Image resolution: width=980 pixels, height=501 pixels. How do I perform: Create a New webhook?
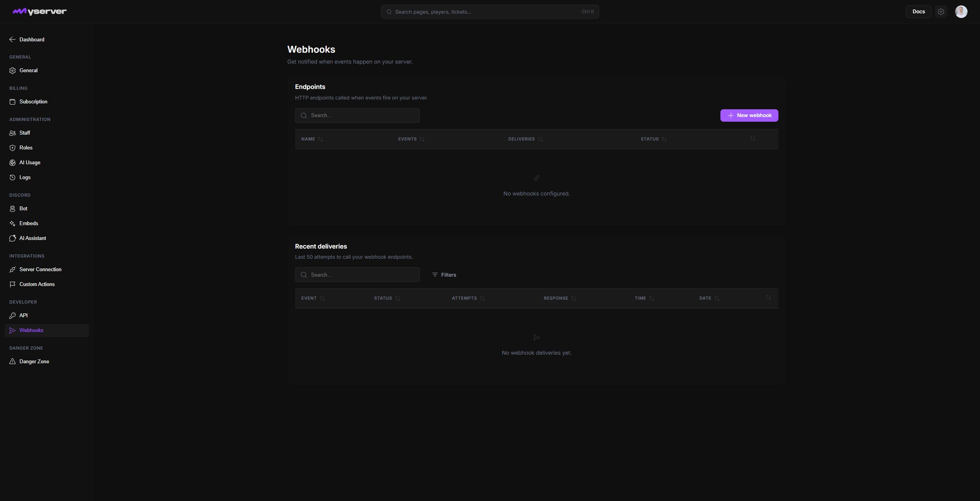tap(749, 115)
